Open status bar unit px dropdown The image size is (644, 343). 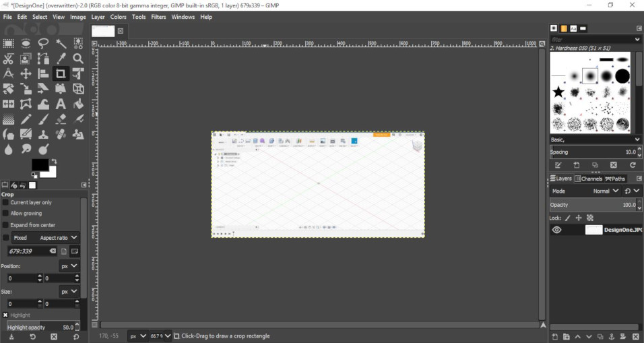(x=137, y=336)
